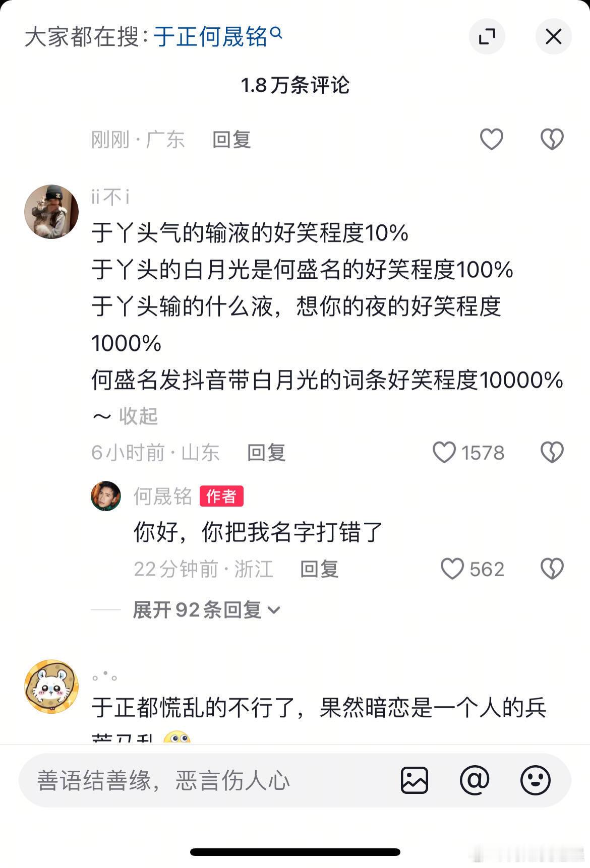Reply to ii不i's comment from 山东

pyautogui.click(x=266, y=453)
